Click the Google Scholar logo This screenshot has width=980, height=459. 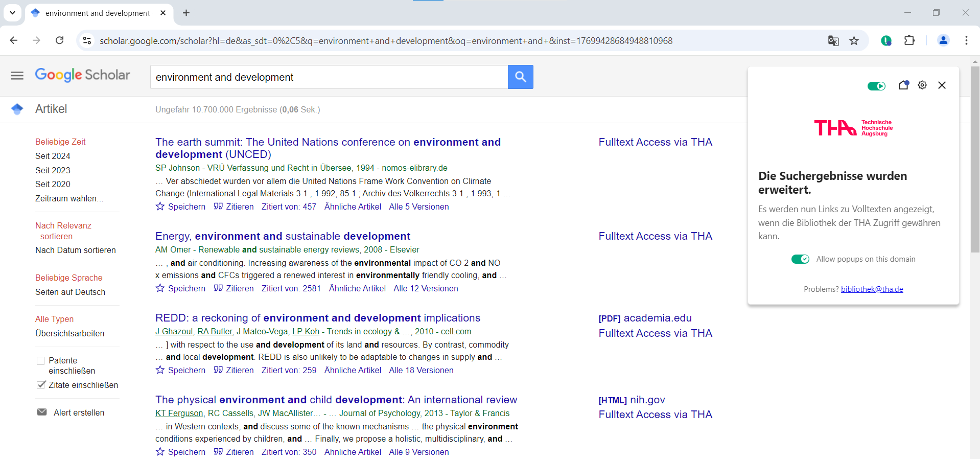[82, 75]
